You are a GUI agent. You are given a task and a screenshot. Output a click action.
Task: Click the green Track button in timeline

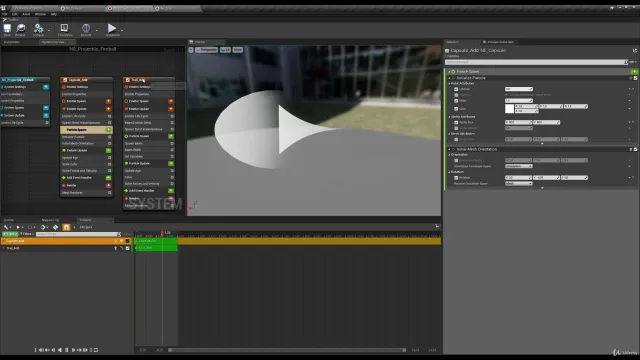click(x=10, y=234)
